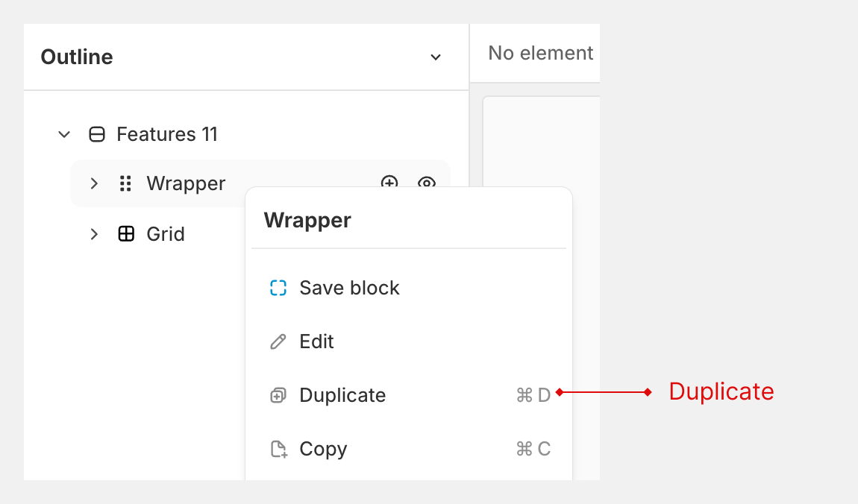Click the plus icon on the Wrapper row
Viewport: 858px width, 504px height.
tap(389, 183)
